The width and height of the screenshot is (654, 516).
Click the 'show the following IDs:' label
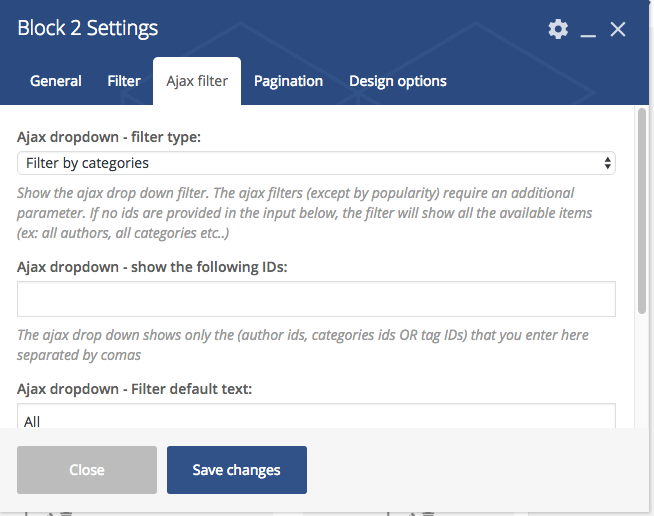pos(152,267)
